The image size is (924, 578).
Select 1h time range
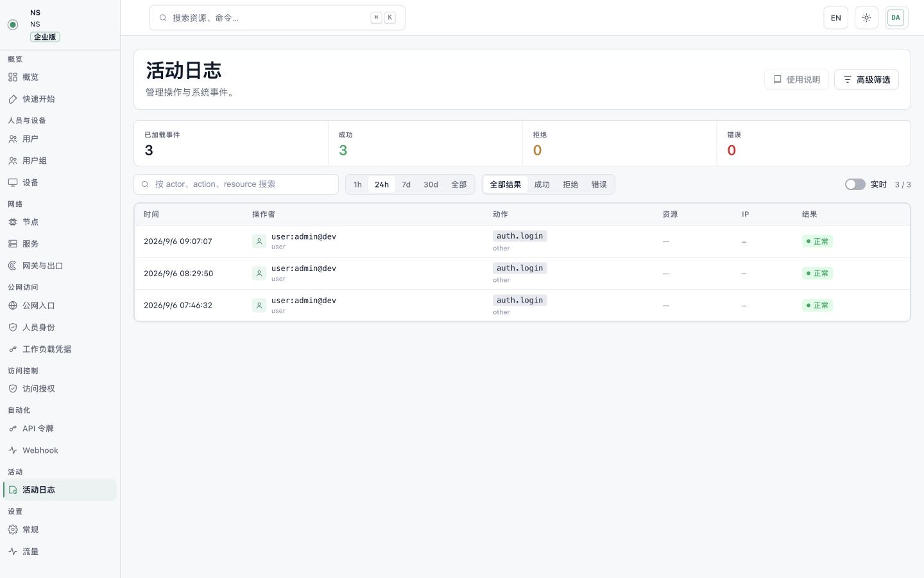click(357, 184)
